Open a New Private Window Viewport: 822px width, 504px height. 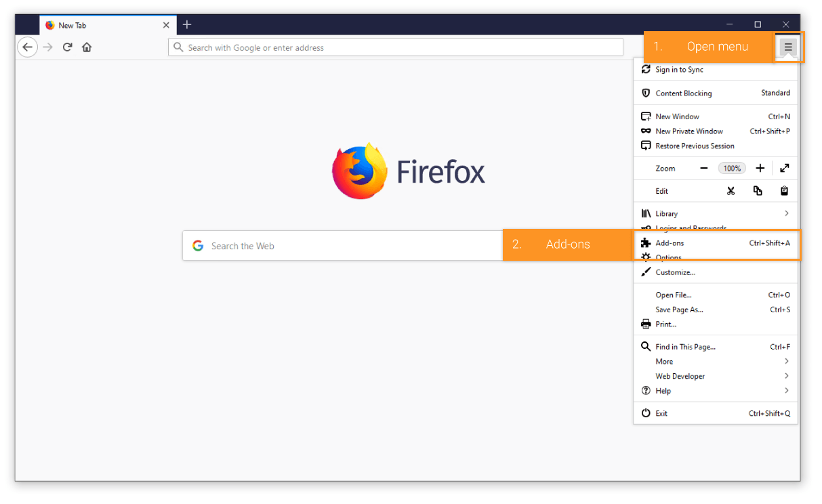pos(716,131)
